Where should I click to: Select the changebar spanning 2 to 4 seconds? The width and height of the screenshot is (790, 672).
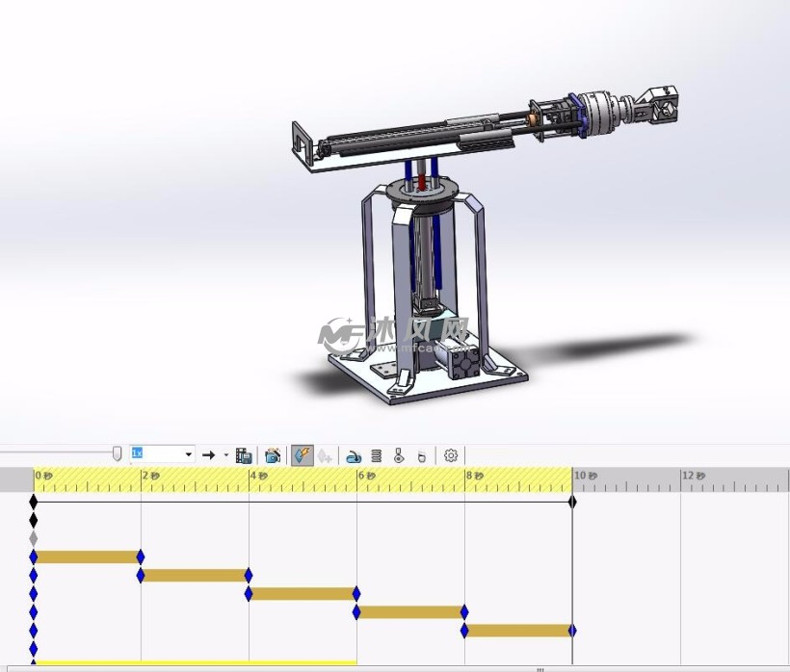[x=195, y=576]
